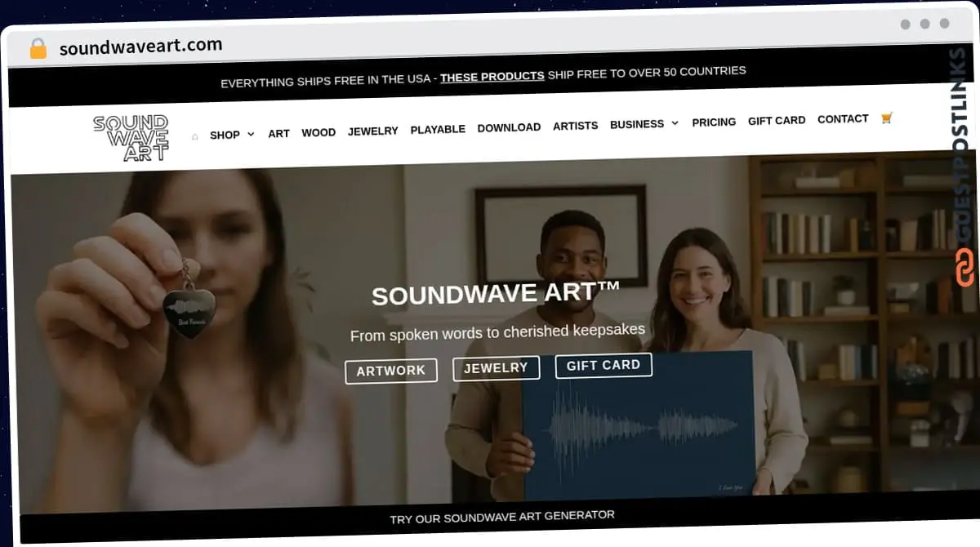The height and width of the screenshot is (547, 980).
Task: Open the WOOD menu item
Action: point(318,131)
